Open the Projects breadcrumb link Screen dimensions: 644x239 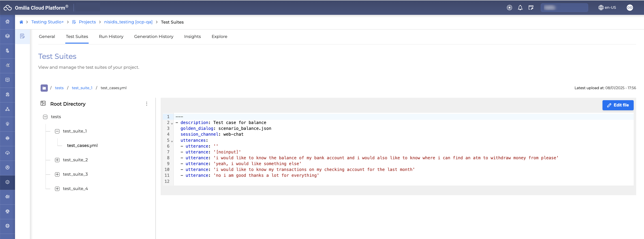coord(87,22)
